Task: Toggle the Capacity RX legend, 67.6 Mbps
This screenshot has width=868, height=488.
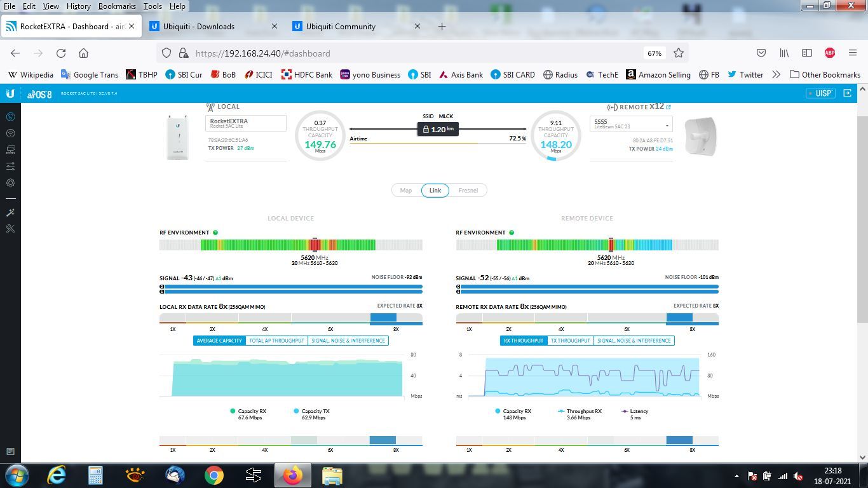Action: [x=248, y=414]
